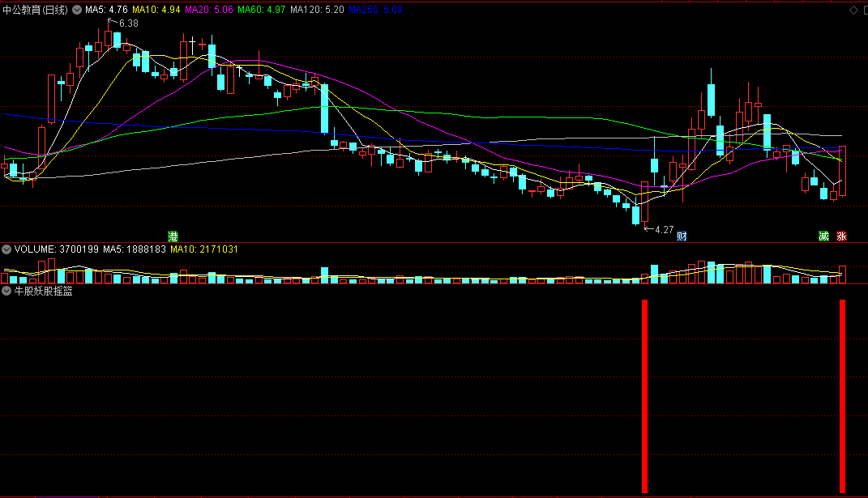Select the MA120: 5.20 label
Image resolution: width=868 pixels, height=498 pixels.
(x=317, y=10)
